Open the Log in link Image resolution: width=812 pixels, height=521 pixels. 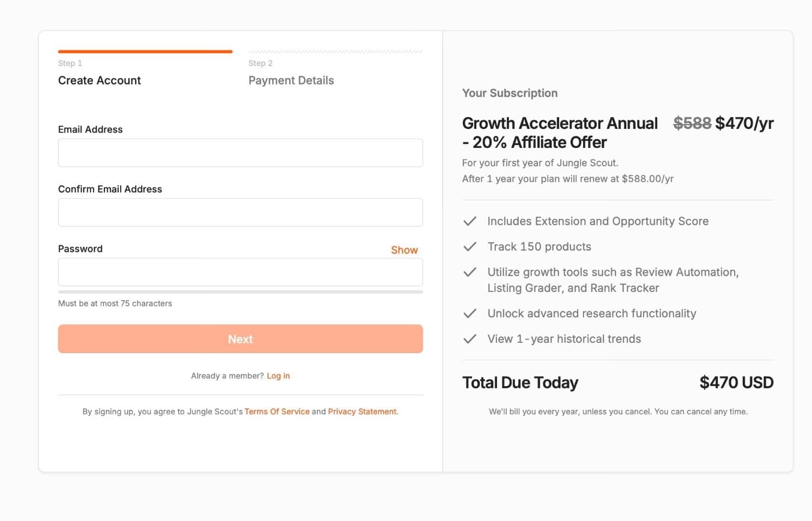[278, 375]
